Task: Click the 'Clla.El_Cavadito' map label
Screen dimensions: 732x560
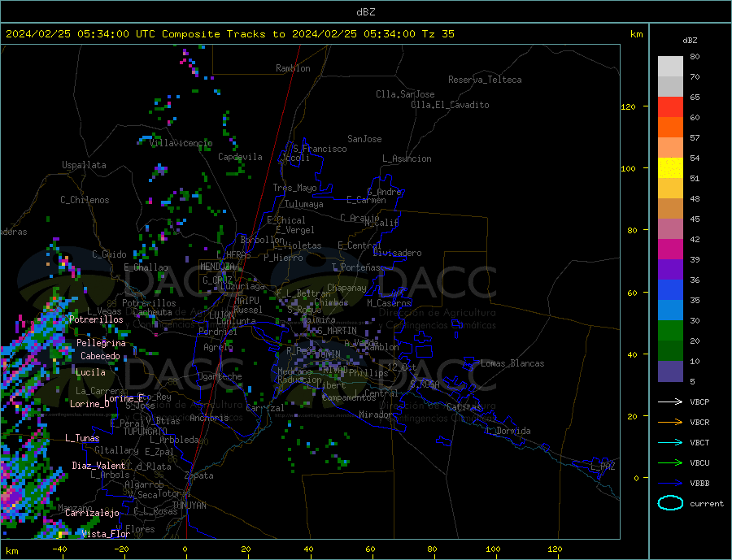Action: pyautogui.click(x=450, y=105)
